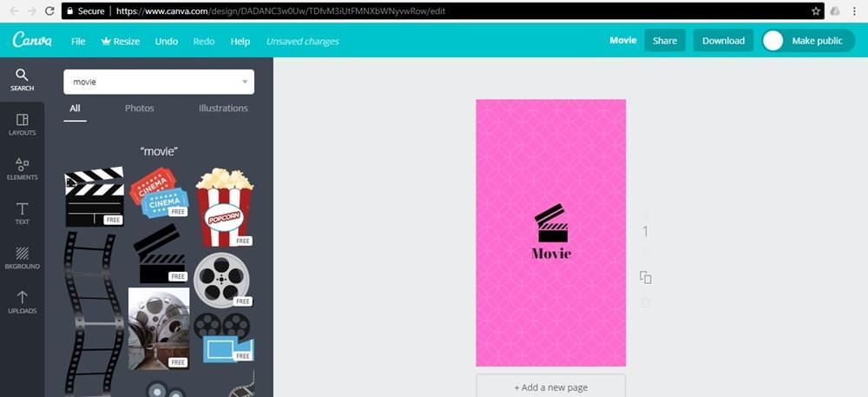
Task: Click the page number 1 label
Action: (645, 232)
